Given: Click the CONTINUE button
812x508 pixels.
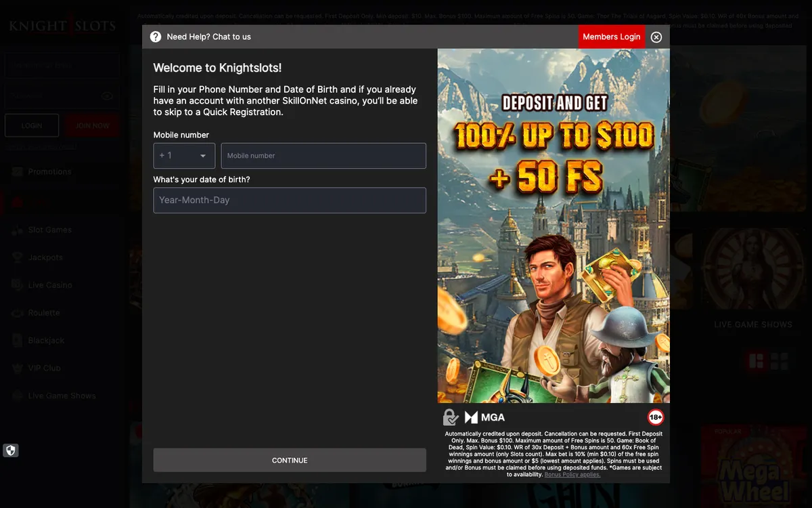Looking at the screenshot, I should tap(290, 460).
